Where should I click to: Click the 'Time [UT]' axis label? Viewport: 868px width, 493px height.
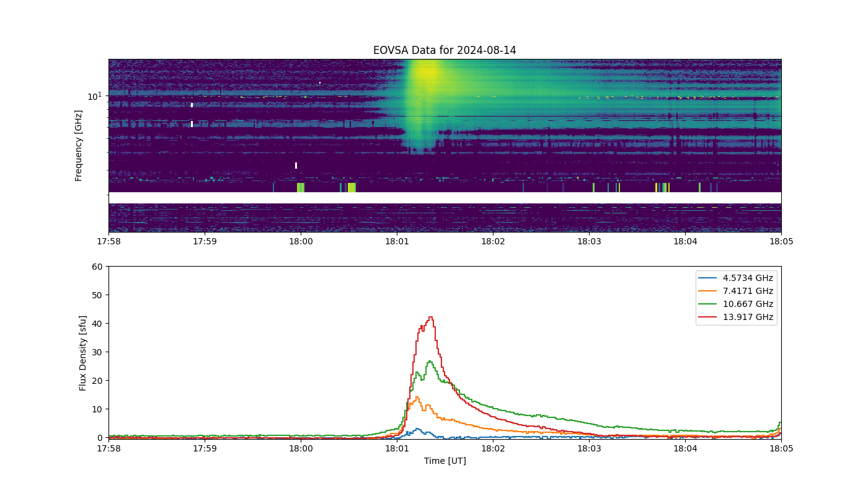445,461
